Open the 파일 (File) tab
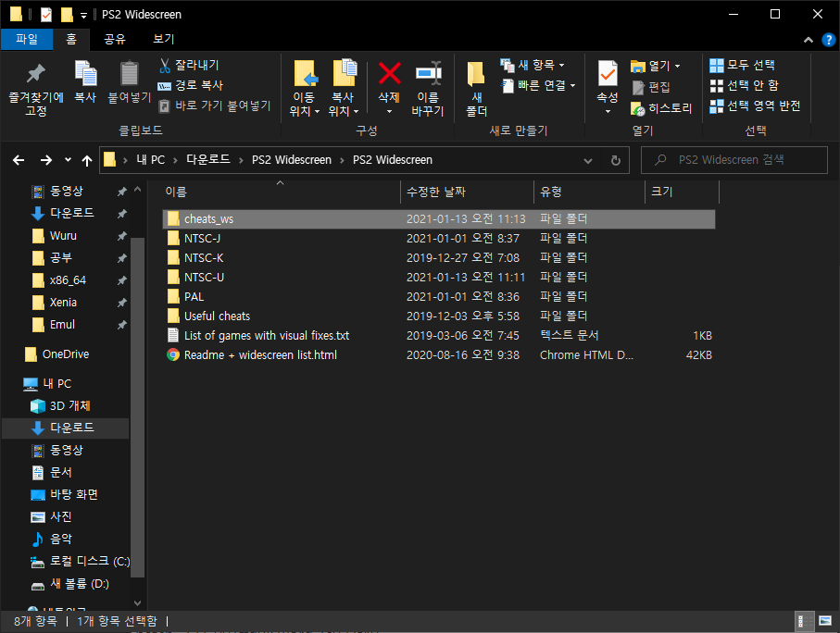The width and height of the screenshot is (840, 633). pyautogui.click(x=27, y=39)
